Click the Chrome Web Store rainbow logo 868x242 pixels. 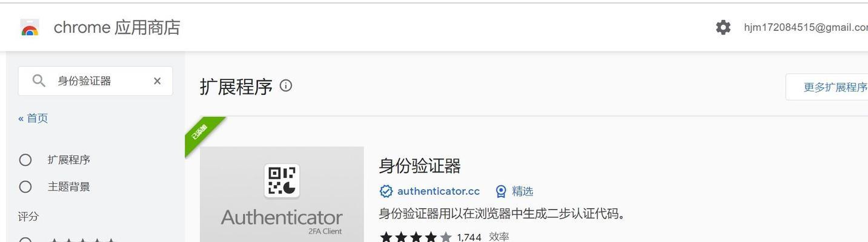(30, 28)
